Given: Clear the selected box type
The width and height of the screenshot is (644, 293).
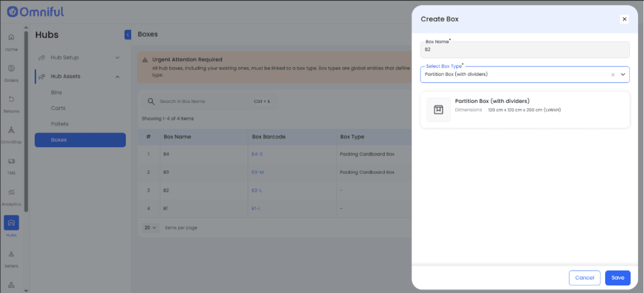Looking at the screenshot, I should click(612, 75).
